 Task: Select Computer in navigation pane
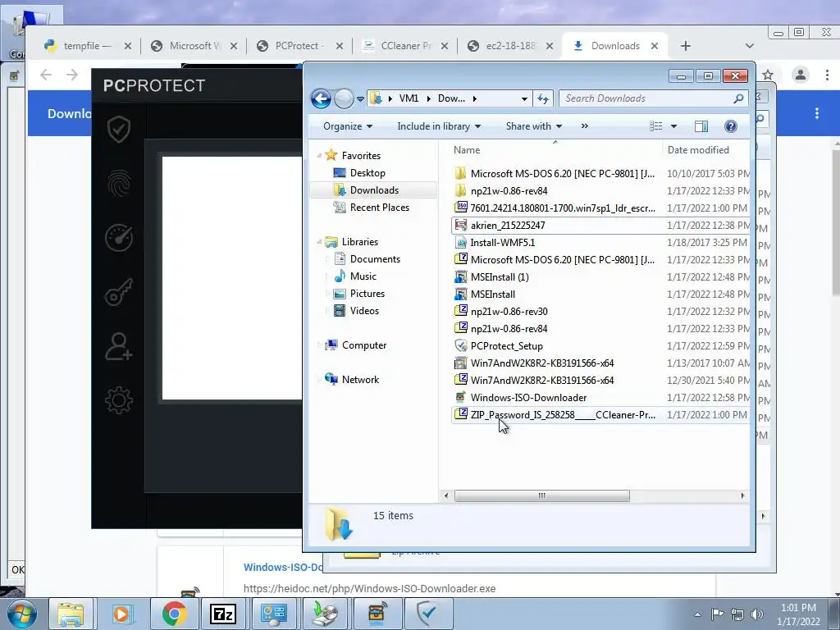[363, 345]
